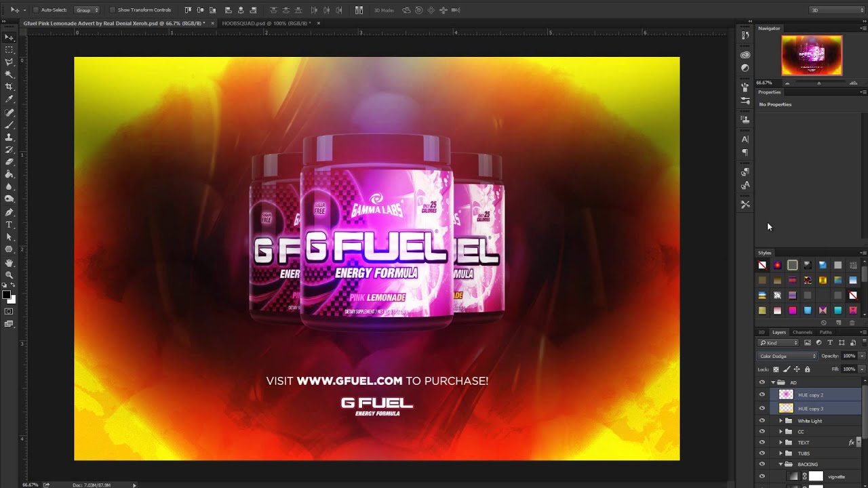
Task: Expand the TEXT layer group
Action: click(x=781, y=443)
